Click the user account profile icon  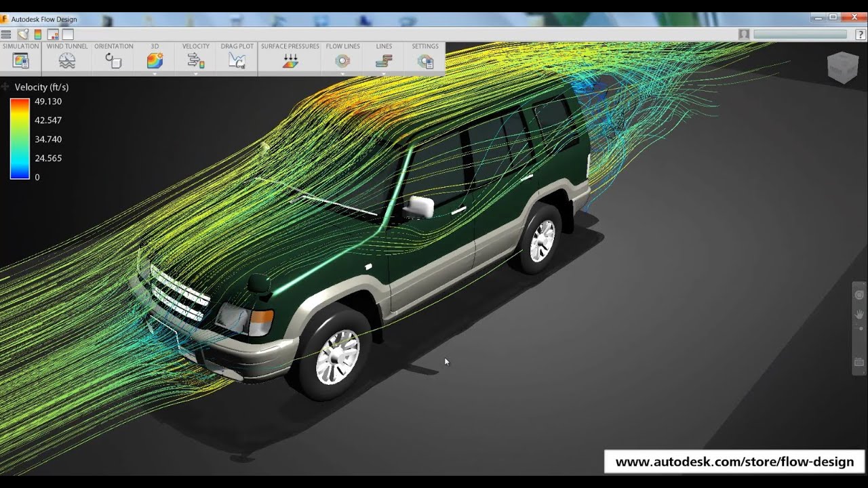744,34
